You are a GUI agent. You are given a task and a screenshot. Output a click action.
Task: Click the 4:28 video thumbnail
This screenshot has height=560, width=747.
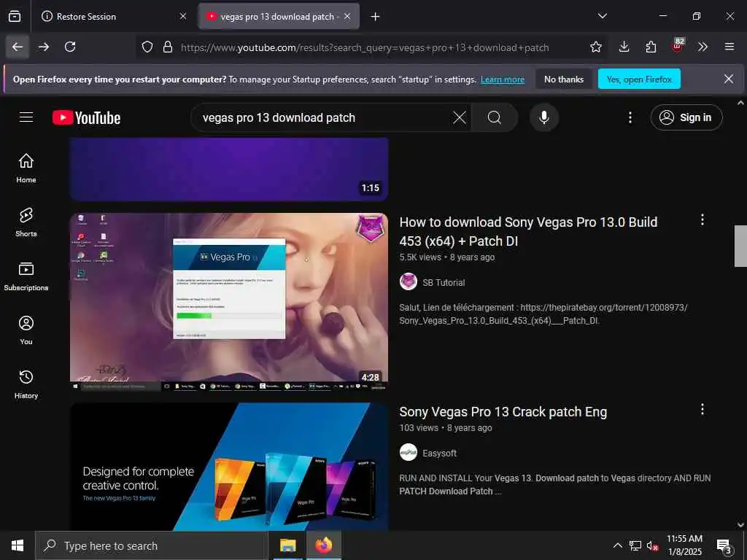228,302
